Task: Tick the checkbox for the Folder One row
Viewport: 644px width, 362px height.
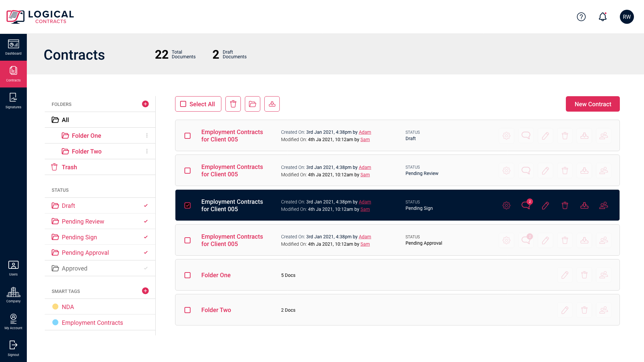Action: (187, 275)
